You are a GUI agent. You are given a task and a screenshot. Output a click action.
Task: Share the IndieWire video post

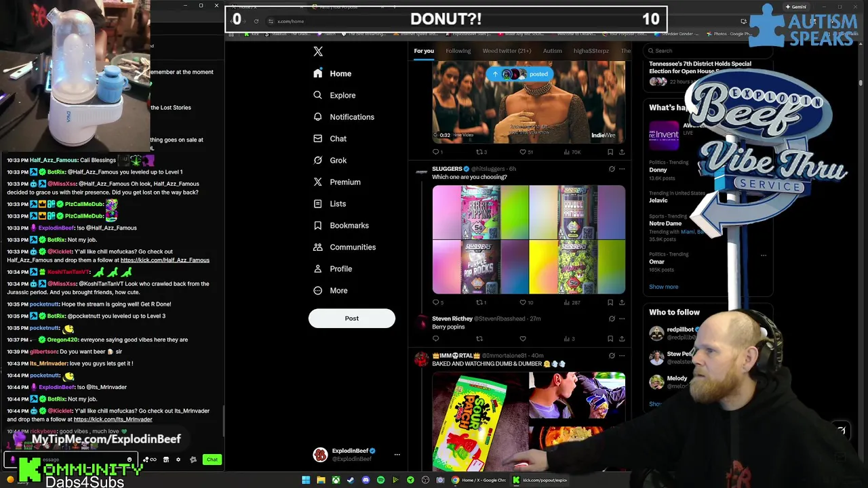pyautogui.click(x=622, y=152)
